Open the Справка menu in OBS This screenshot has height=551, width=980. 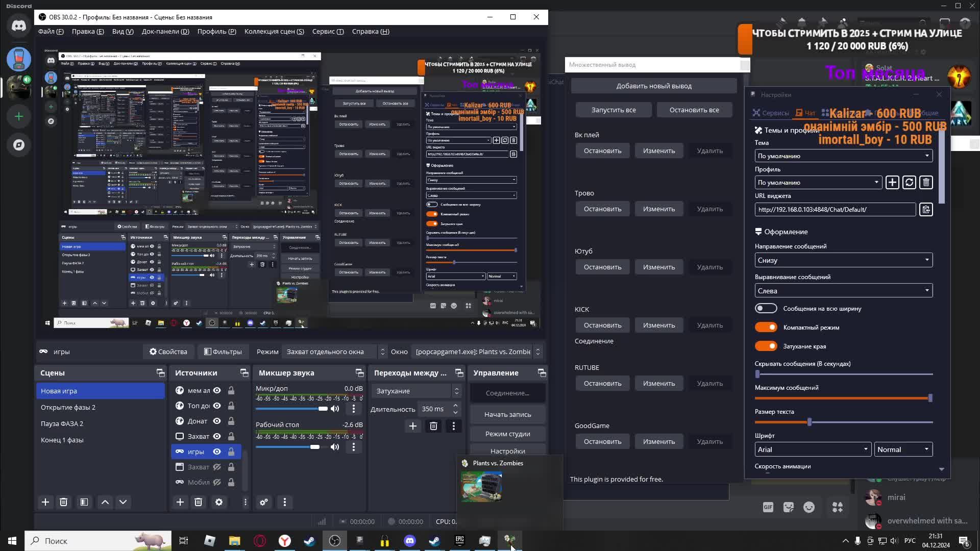pyautogui.click(x=371, y=32)
